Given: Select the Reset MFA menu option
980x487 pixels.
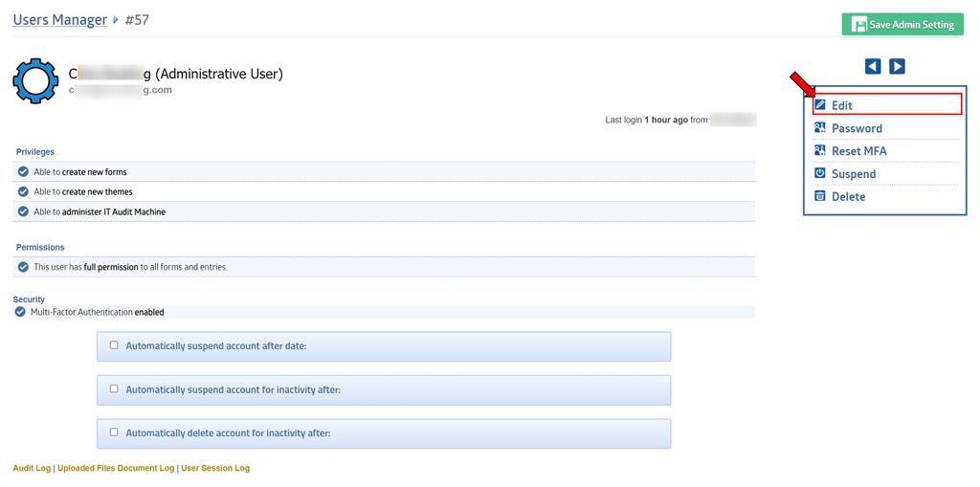Looking at the screenshot, I should click(x=858, y=151).
